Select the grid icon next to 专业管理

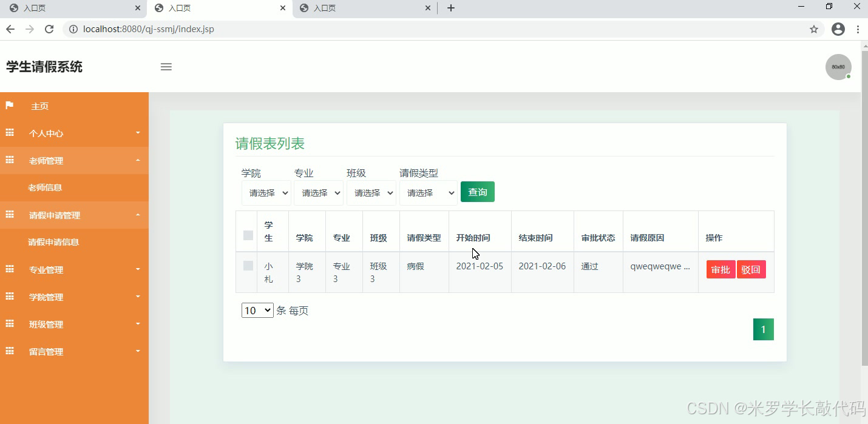pyautogui.click(x=10, y=269)
